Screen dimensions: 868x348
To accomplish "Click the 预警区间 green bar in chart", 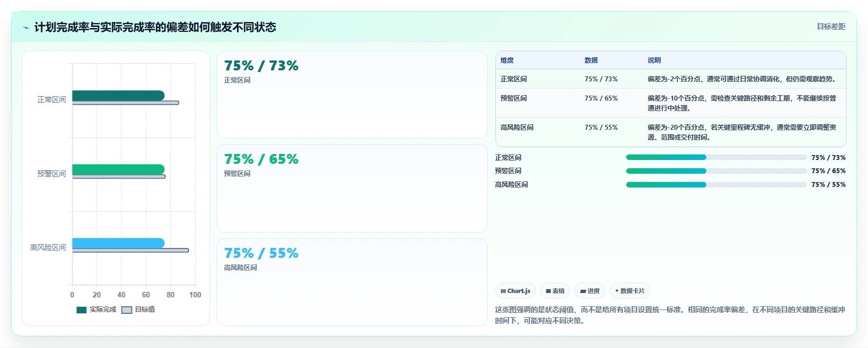I will pos(118,169).
